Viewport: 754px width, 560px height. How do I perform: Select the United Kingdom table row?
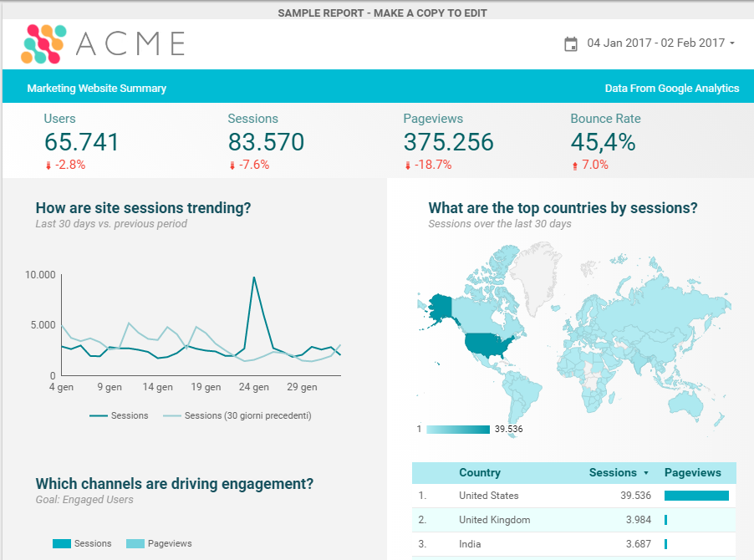573,520
